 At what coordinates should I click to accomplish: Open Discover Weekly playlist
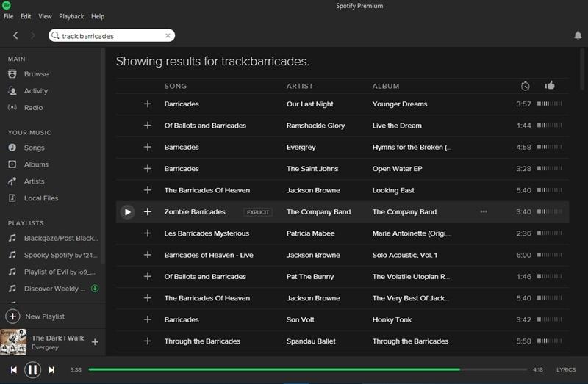tap(54, 289)
